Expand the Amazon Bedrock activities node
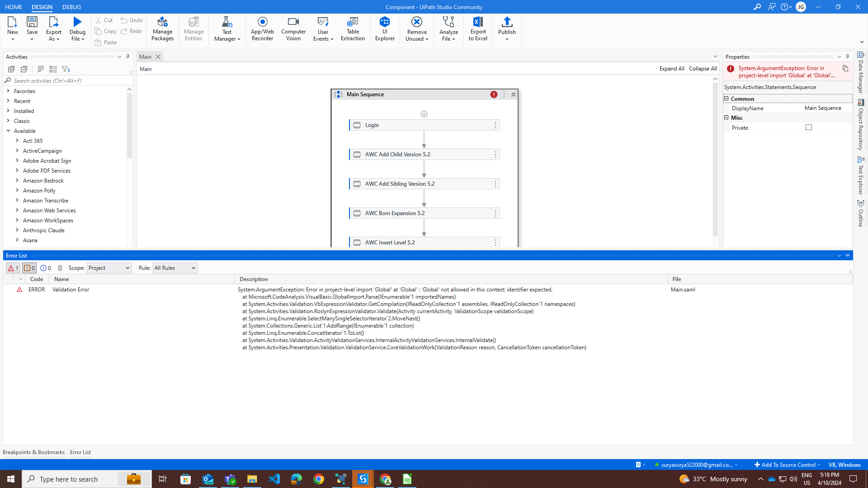 [17, 181]
